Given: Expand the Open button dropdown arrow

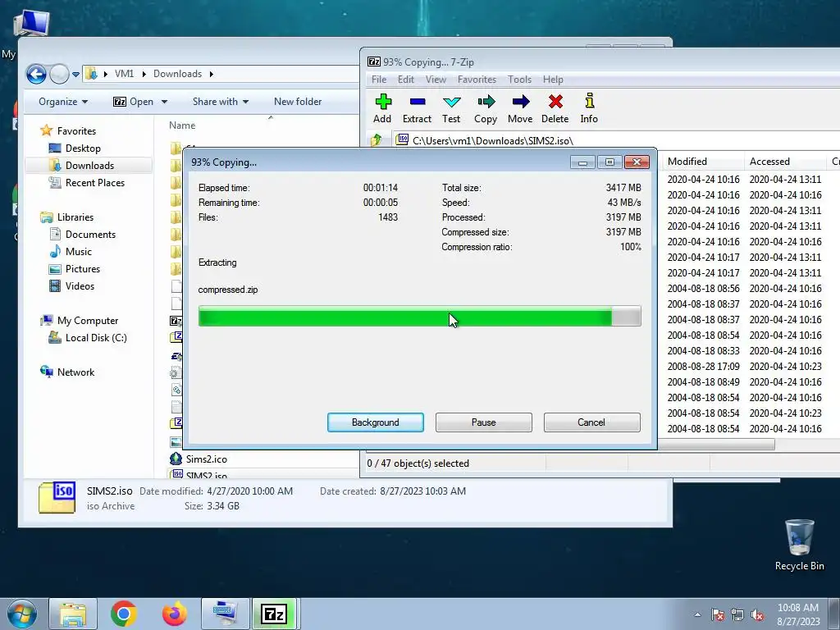Looking at the screenshot, I should coord(164,102).
